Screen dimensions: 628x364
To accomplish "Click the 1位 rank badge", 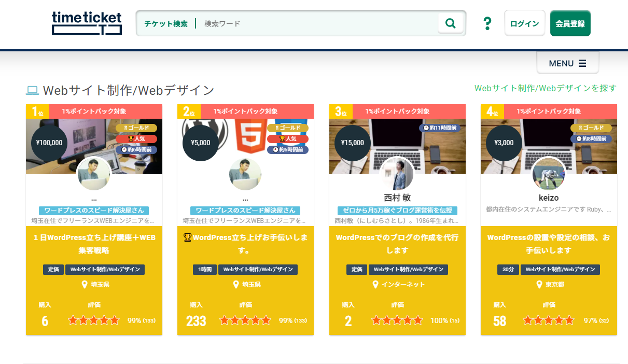I will [x=37, y=110].
